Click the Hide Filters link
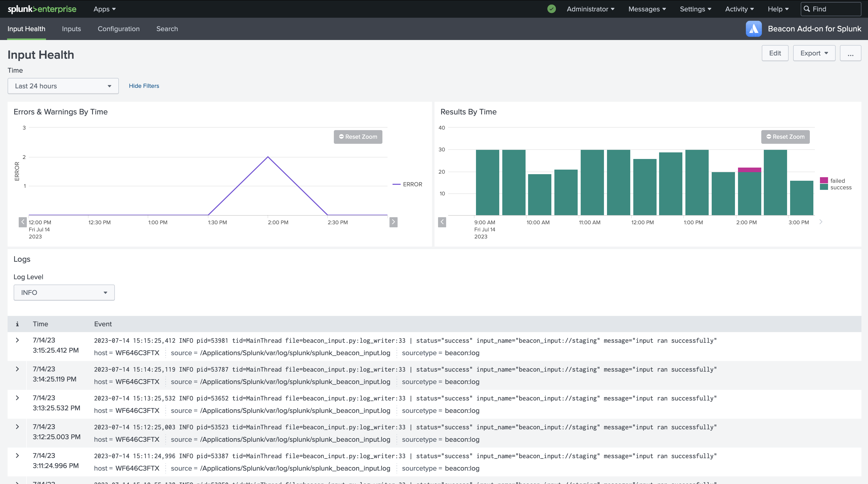 pos(144,86)
